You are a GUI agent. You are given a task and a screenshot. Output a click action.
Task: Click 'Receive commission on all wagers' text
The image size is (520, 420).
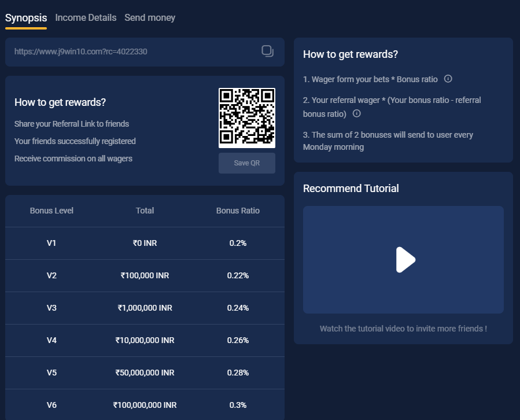click(x=73, y=159)
